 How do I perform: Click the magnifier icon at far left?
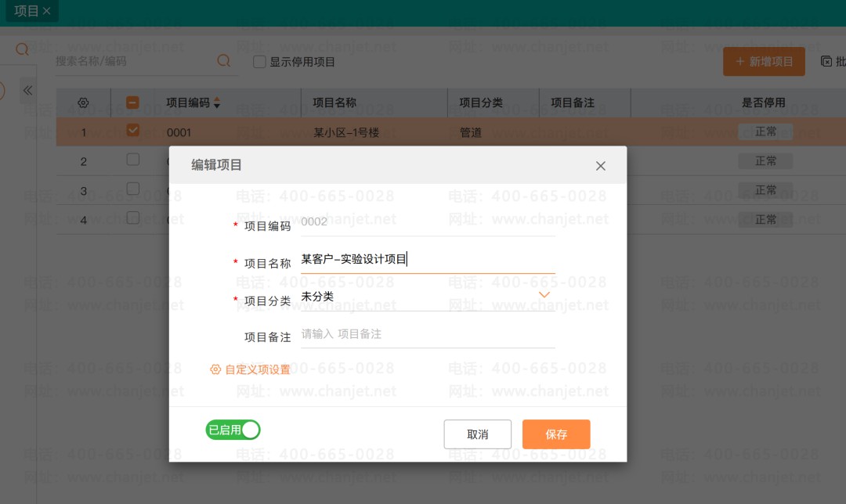(x=22, y=49)
